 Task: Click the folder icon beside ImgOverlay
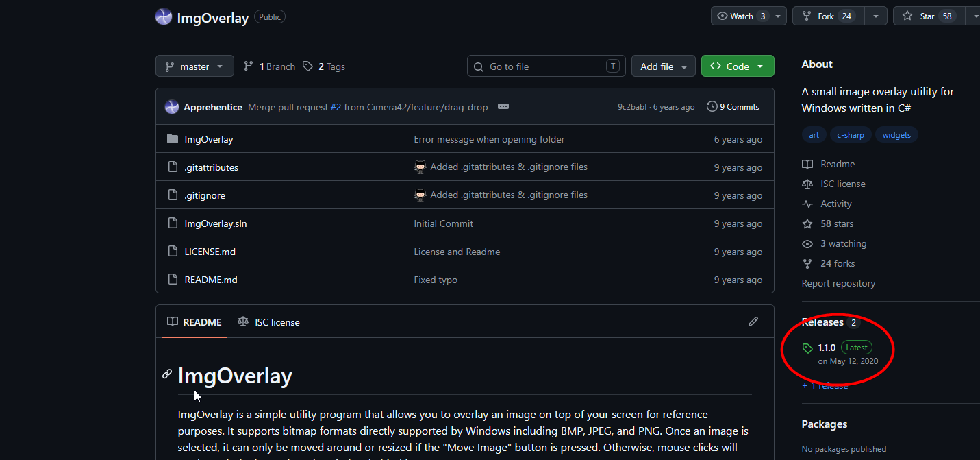coord(173,139)
